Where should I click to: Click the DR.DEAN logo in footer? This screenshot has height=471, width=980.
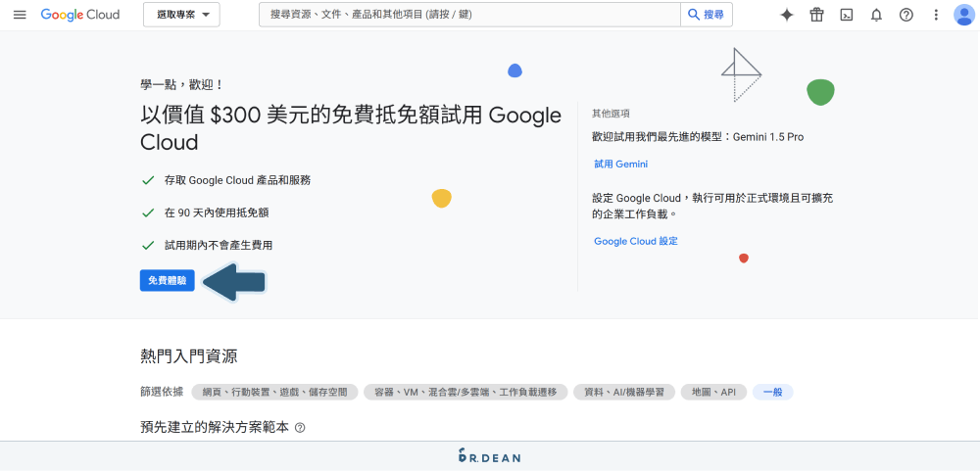coord(489,456)
